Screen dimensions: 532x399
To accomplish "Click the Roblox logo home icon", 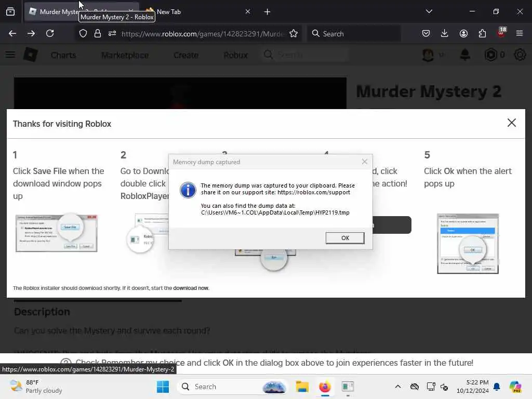I will click(31, 55).
